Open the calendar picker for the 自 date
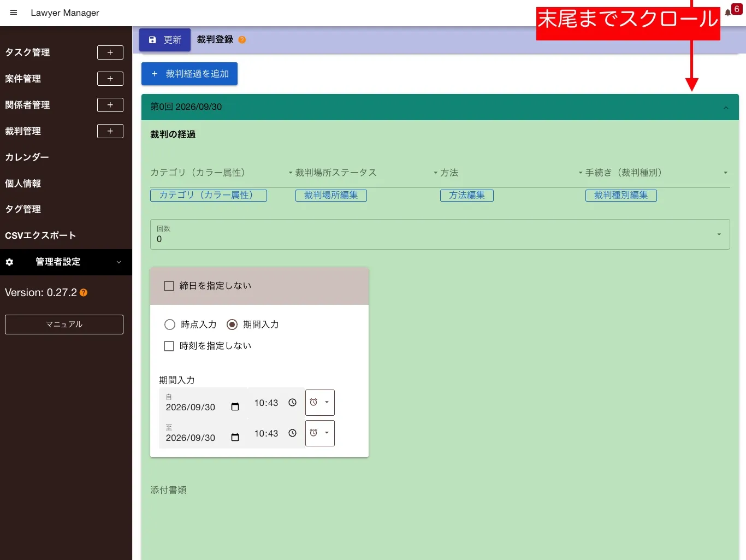Viewport: 746px width, 560px height. click(235, 407)
